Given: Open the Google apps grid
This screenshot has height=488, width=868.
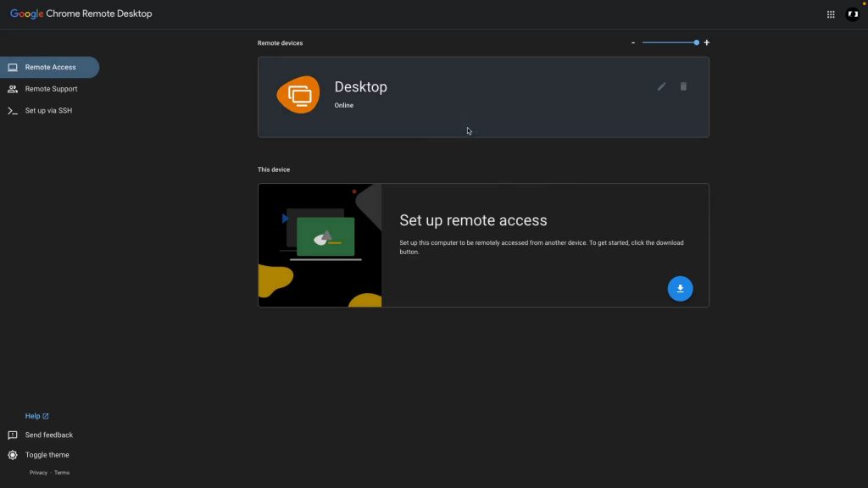Looking at the screenshot, I should point(831,14).
